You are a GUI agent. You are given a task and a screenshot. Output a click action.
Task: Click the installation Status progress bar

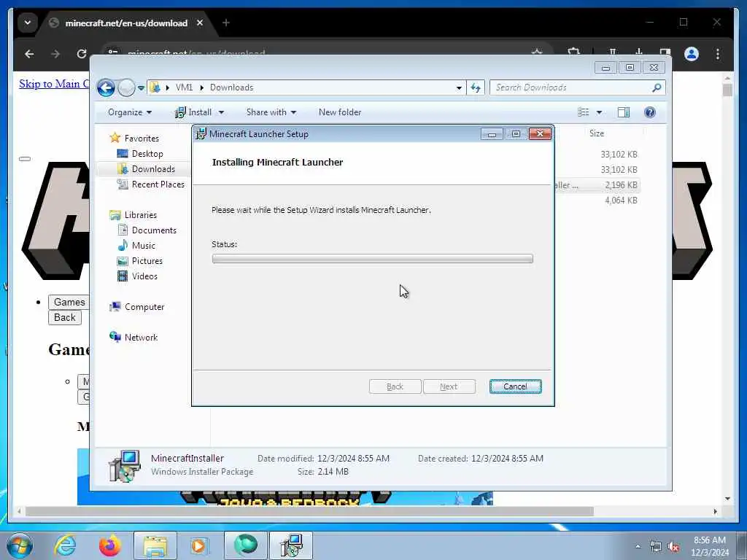coord(373,259)
